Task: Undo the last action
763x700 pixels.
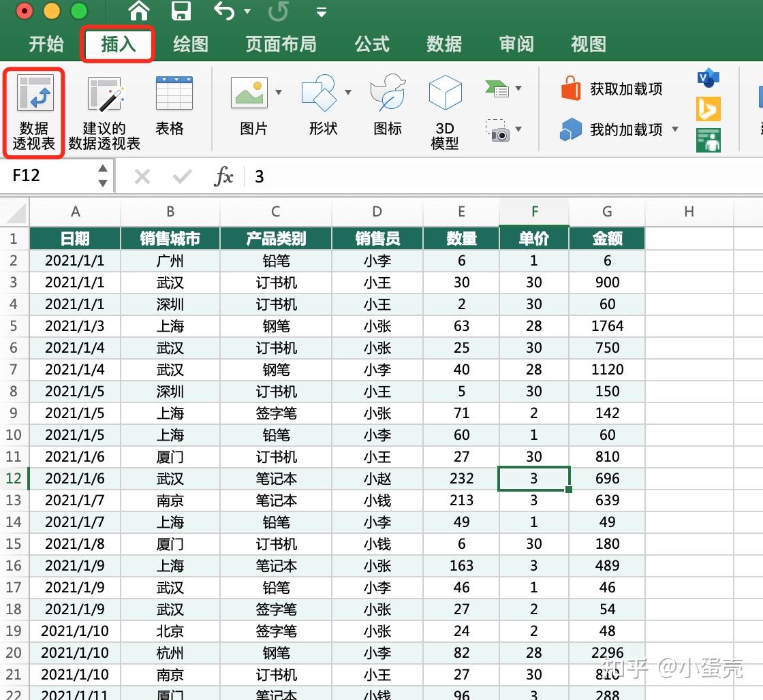Action: 224,11
